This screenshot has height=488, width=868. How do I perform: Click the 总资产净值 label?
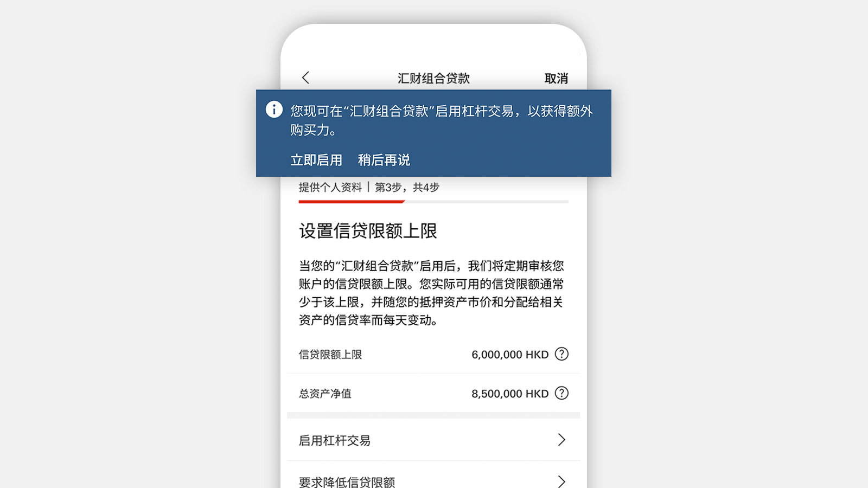325,394
